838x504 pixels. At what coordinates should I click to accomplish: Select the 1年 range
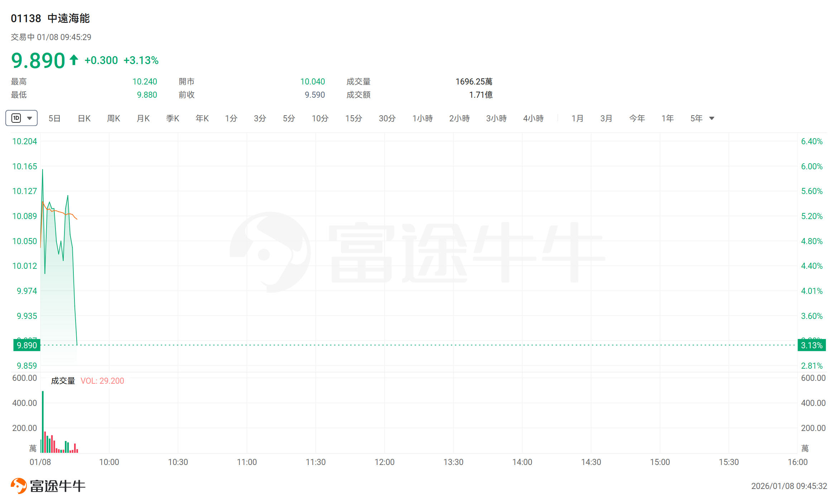point(668,118)
